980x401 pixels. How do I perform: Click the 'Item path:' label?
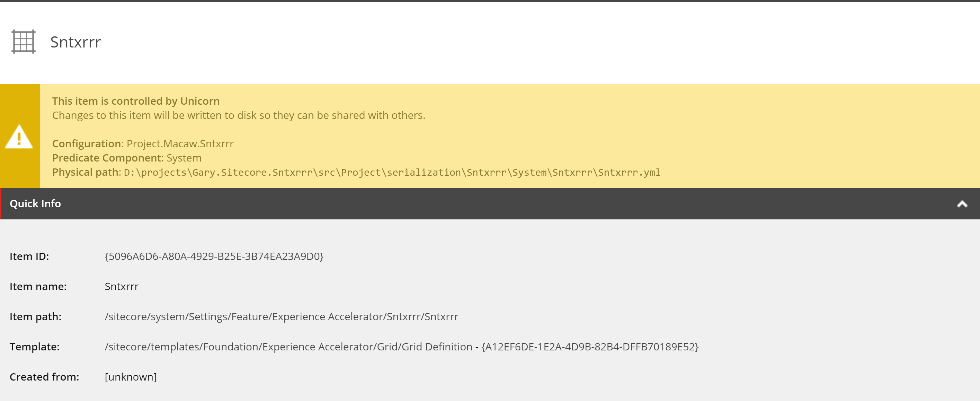coord(35,316)
